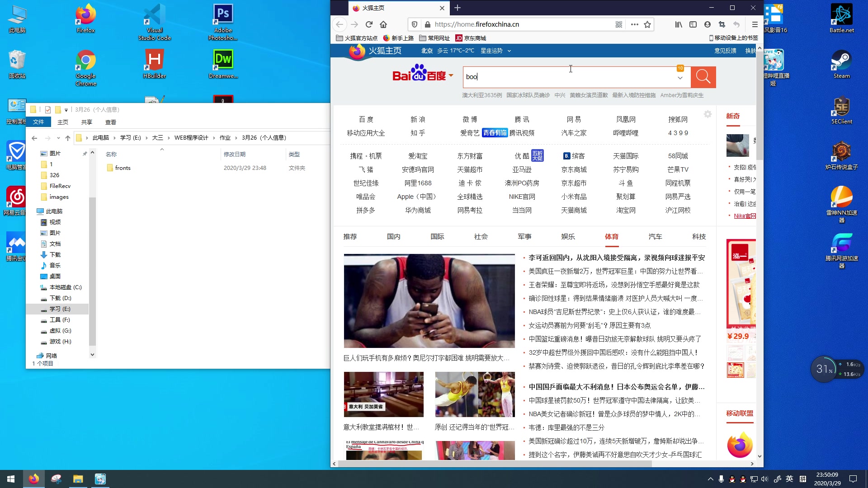The image size is (868, 488).
Task: Open the gymnast rings news thumbnail
Action: 475,394
